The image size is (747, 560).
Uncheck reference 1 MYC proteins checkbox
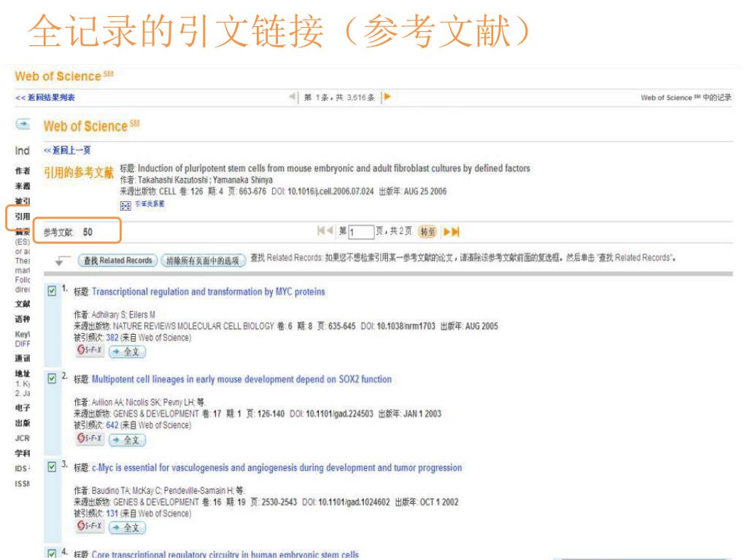coord(52,291)
